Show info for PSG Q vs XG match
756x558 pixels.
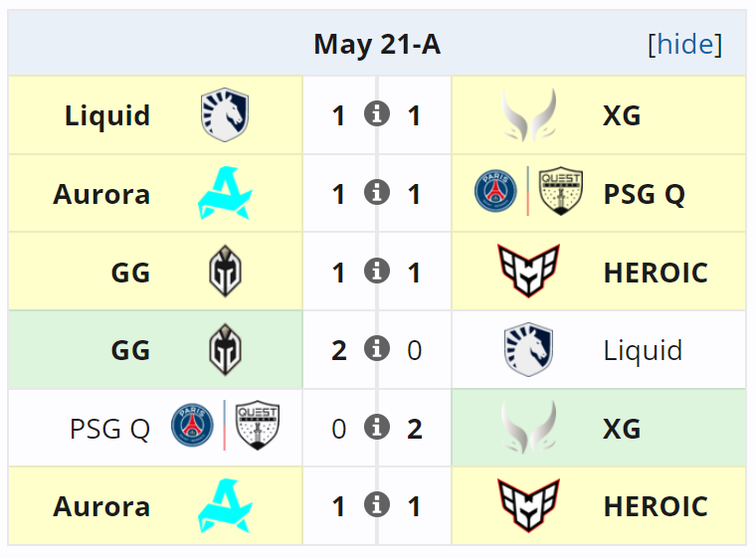click(376, 427)
